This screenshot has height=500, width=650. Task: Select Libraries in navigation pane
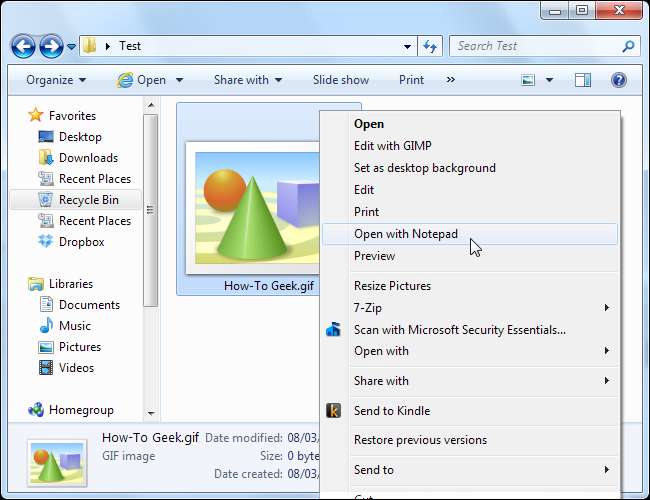click(x=71, y=284)
